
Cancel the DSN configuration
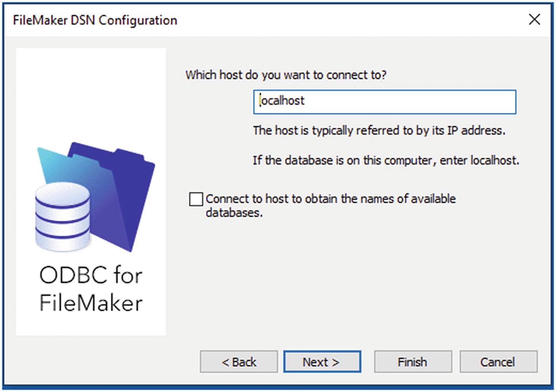coord(498,361)
